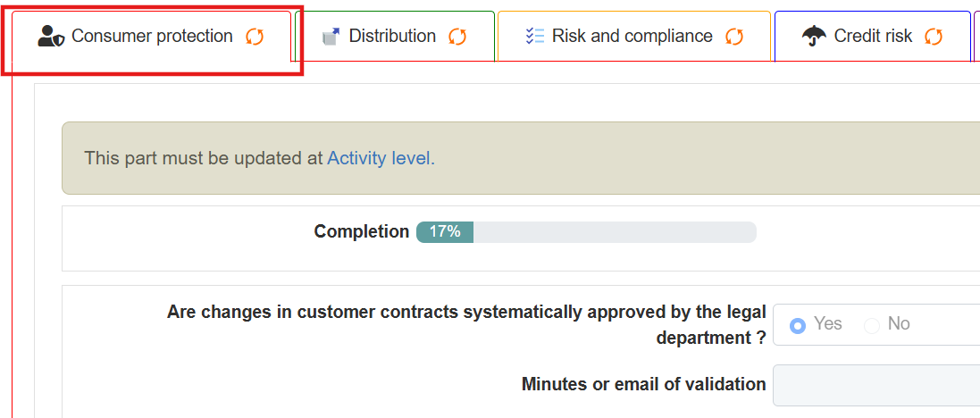Click the user-shield icon on Consumer protection tab
The height and width of the screenshot is (418, 980).
coord(50,36)
